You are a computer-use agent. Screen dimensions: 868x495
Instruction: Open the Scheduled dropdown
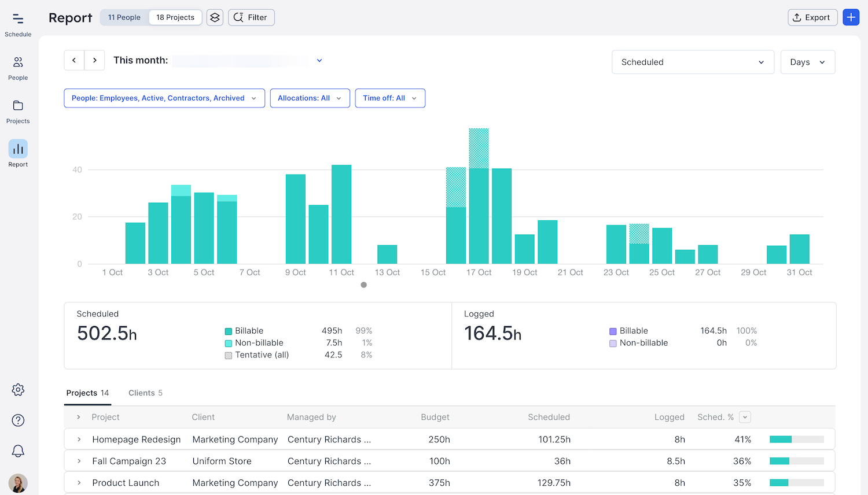692,62
